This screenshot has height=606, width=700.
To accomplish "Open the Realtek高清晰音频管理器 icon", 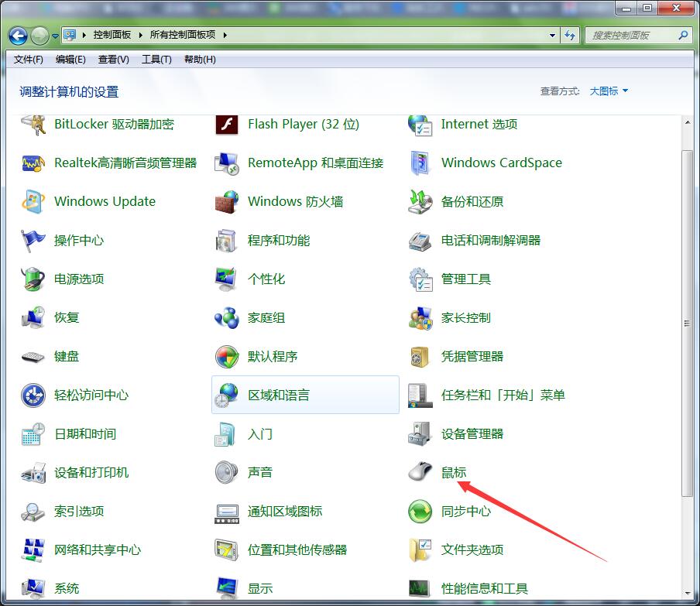I will click(33, 163).
